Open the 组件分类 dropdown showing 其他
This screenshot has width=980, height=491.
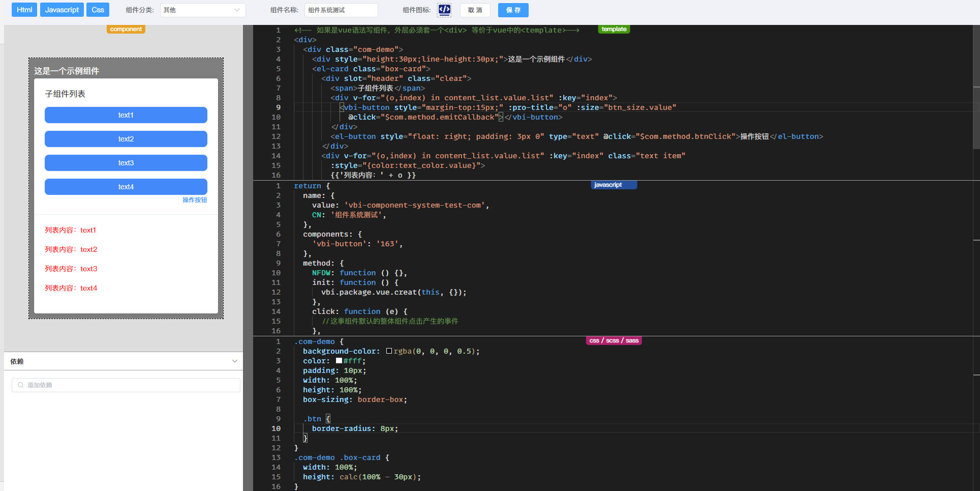202,10
